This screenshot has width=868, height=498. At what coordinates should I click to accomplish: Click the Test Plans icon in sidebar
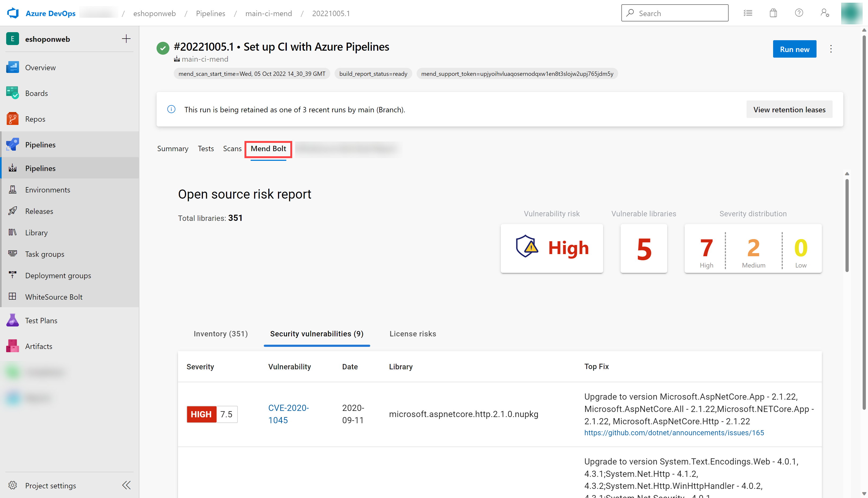[x=11, y=320]
